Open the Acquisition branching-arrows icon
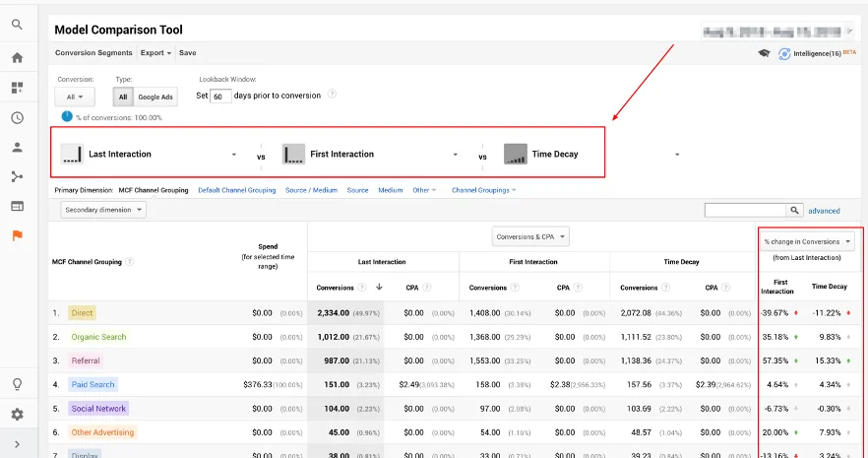This screenshot has width=868, height=458. [x=17, y=176]
